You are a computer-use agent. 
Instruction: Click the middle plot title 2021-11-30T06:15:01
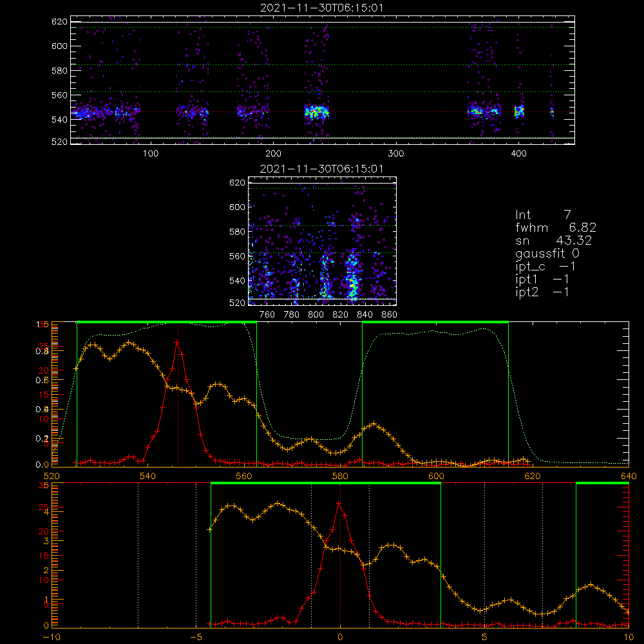click(x=321, y=169)
